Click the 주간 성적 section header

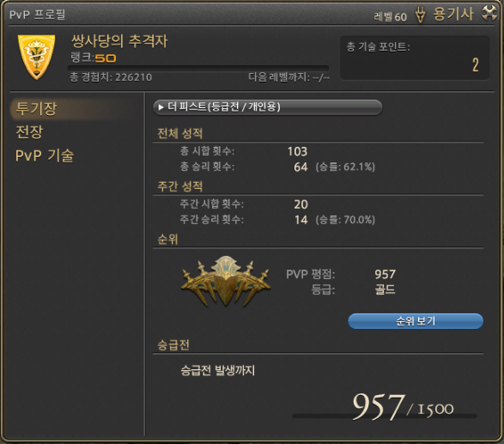180,186
